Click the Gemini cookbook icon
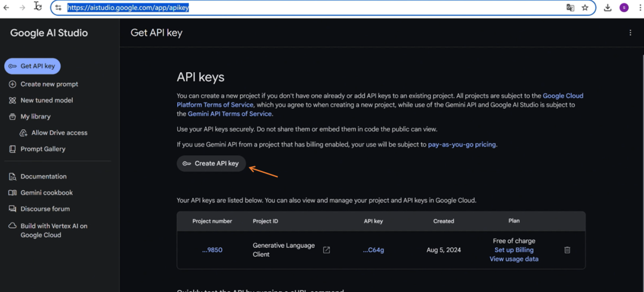 click(13, 192)
